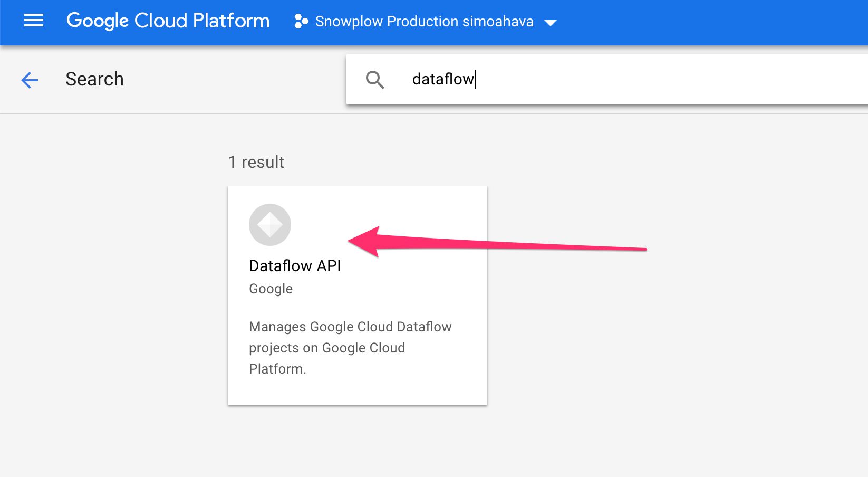Click the Search page heading

point(94,79)
